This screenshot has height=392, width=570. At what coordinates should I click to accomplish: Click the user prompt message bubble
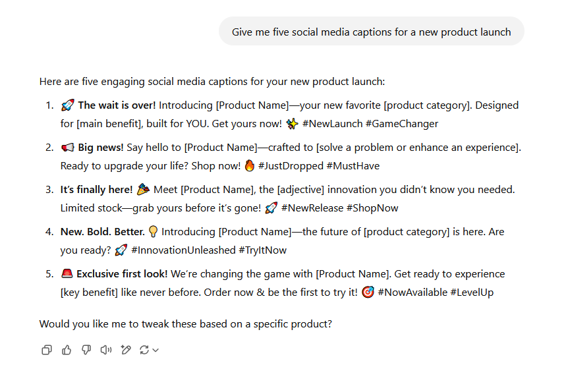[x=371, y=32]
